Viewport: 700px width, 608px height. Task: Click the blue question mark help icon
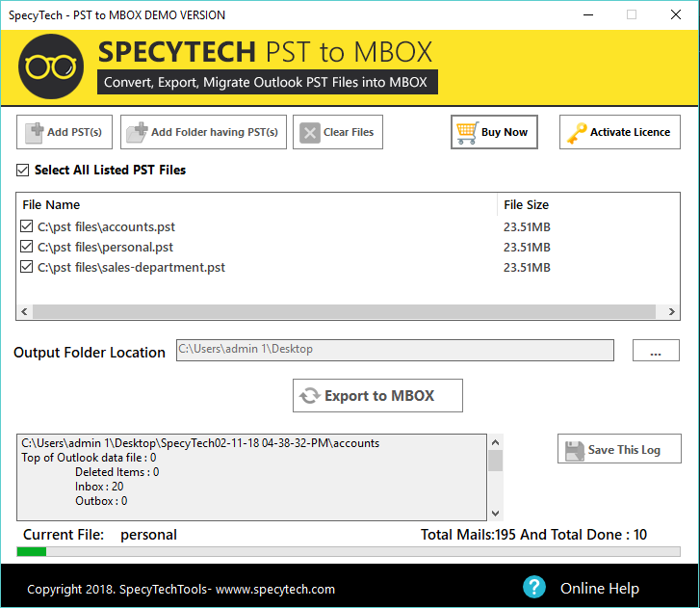[x=534, y=587]
